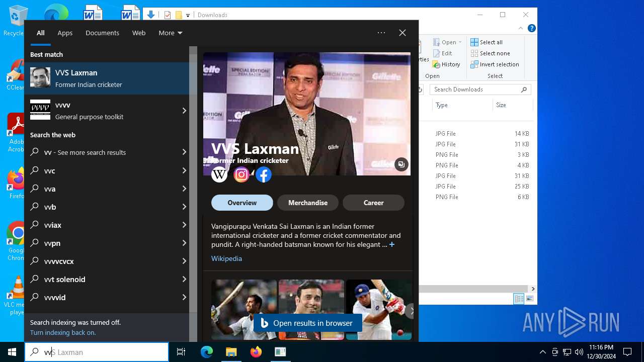Expand the vvc web suggestion arrow
Screen dimensions: 644x362
[x=184, y=171]
